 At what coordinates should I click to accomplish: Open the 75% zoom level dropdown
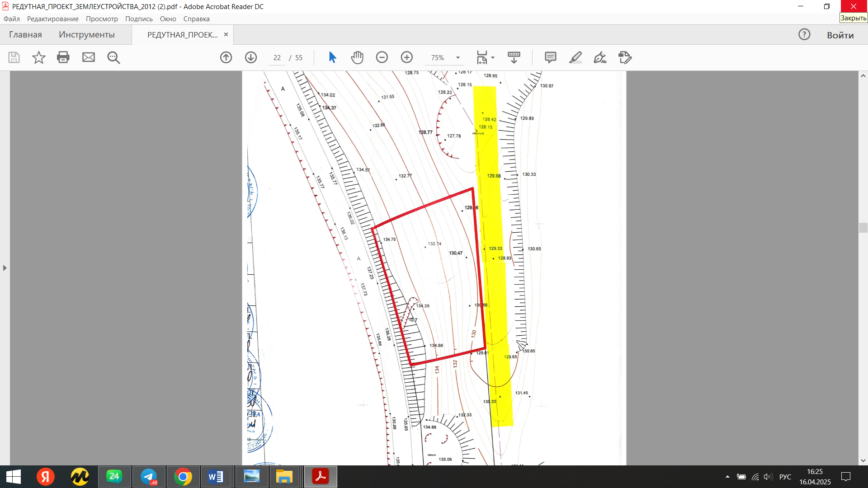click(x=458, y=57)
